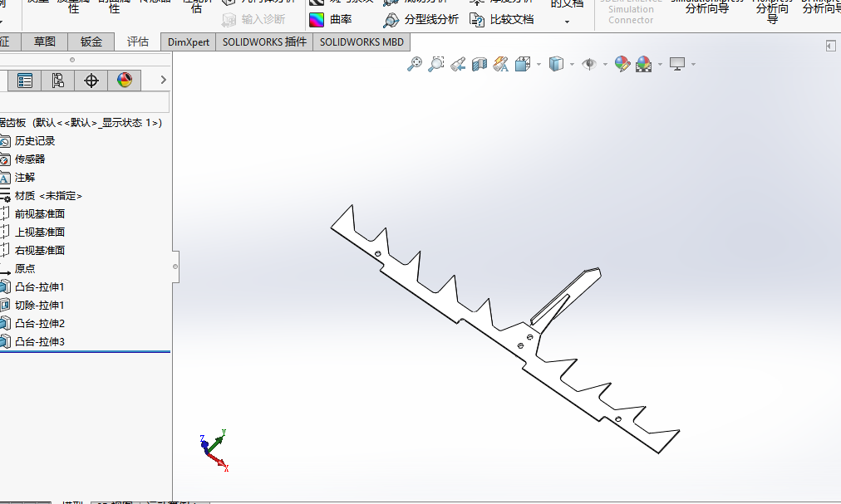Screen dimensions: 841x504
Task: Click the Display Style cube icon
Action: coord(556,64)
